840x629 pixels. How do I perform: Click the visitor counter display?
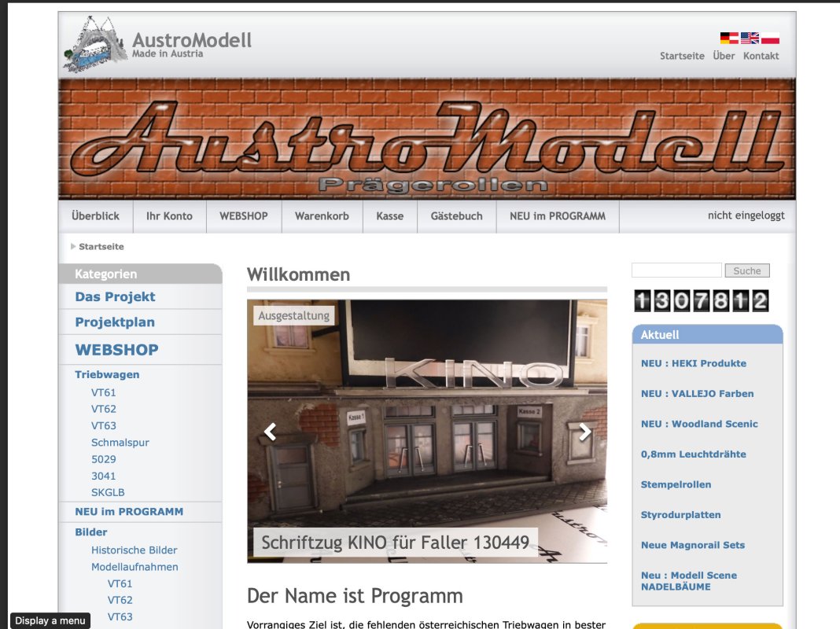click(700, 300)
